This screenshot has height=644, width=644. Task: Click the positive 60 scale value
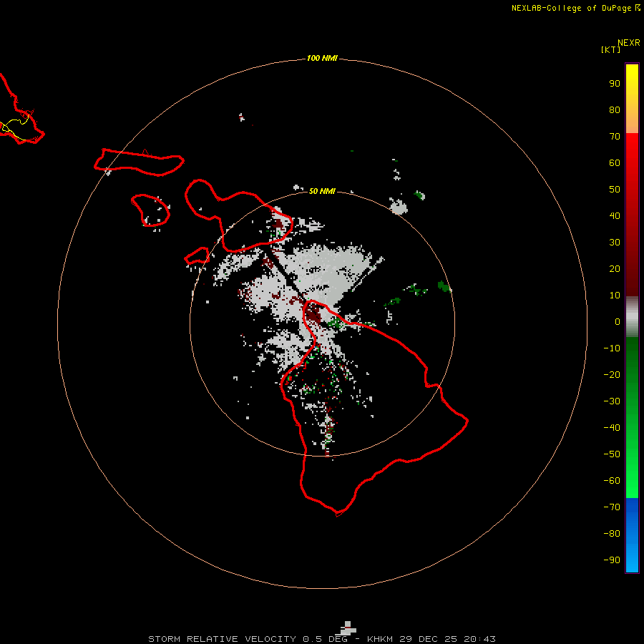pyautogui.click(x=615, y=162)
